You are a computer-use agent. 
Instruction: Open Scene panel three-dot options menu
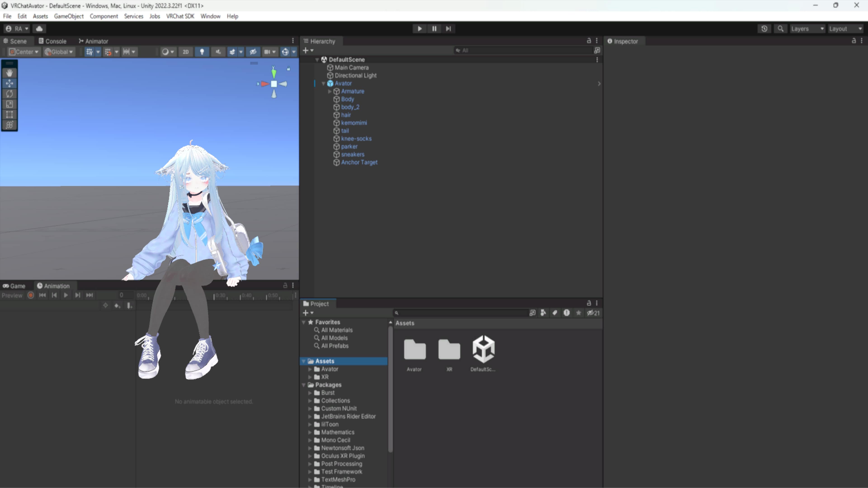(293, 41)
